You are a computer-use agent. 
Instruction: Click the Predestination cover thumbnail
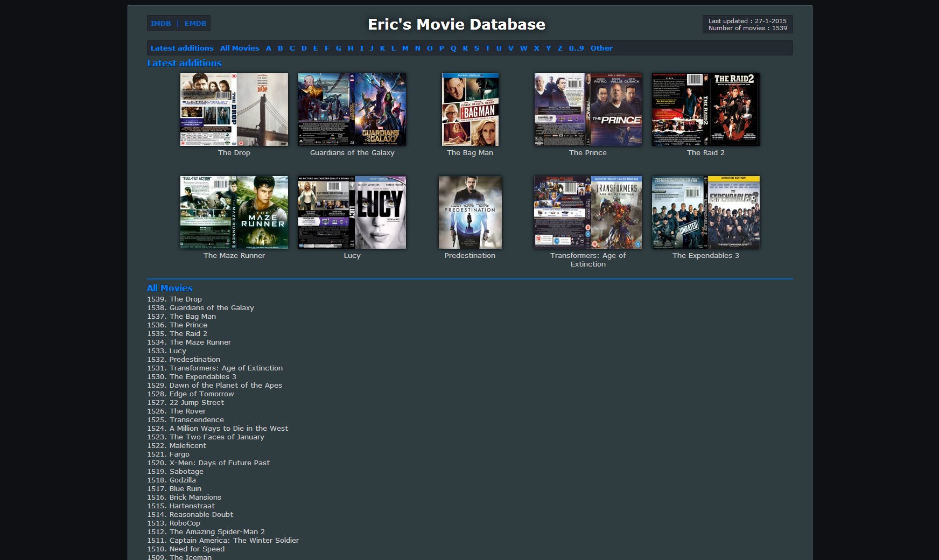point(470,213)
